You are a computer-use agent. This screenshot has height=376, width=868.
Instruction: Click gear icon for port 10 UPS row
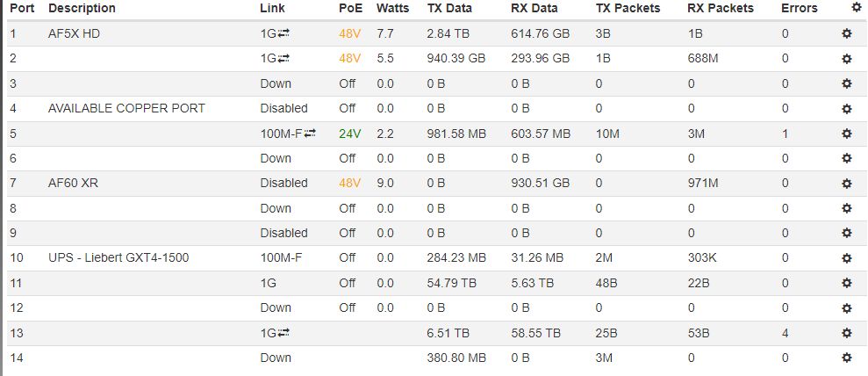coord(847,258)
